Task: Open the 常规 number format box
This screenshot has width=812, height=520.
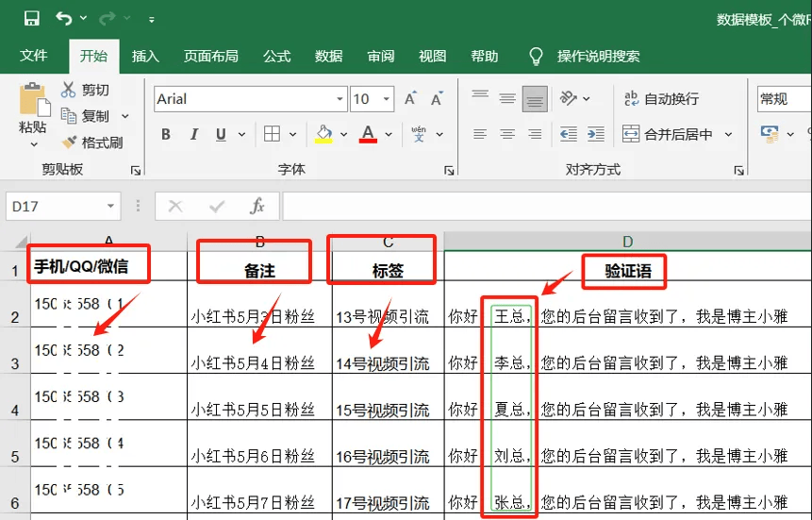Action: click(x=784, y=99)
